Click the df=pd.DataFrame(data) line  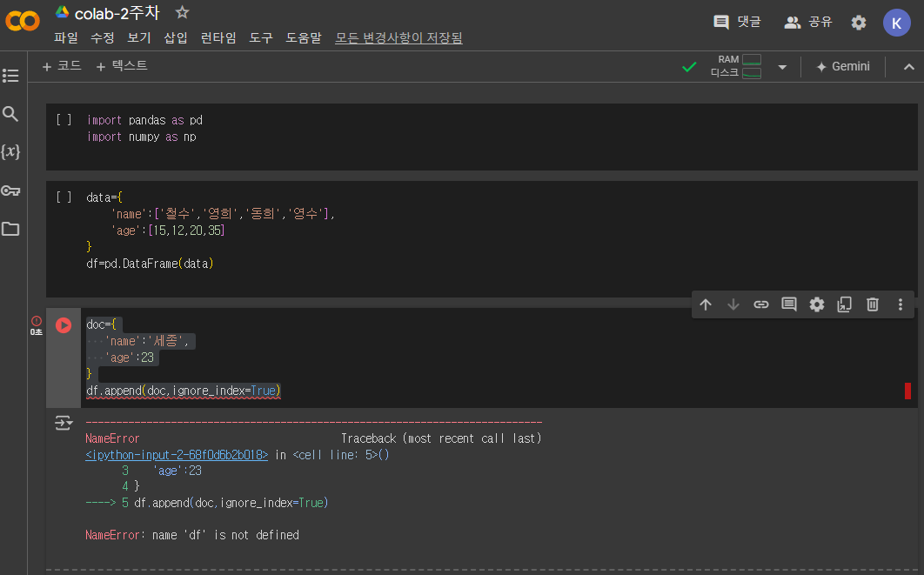coord(150,264)
